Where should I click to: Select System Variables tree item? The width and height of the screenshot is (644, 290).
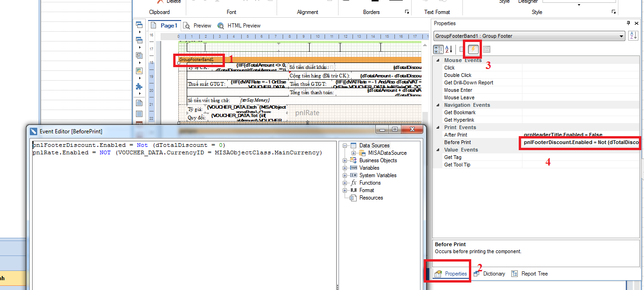(378, 175)
